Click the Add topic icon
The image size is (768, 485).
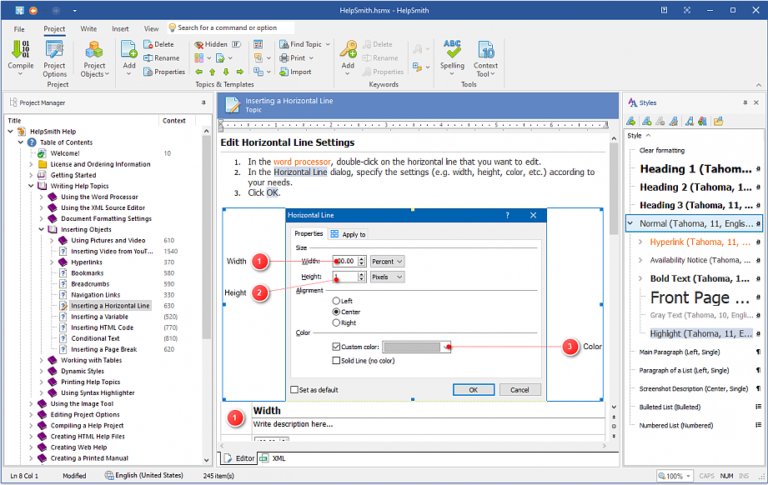pos(129,56)
